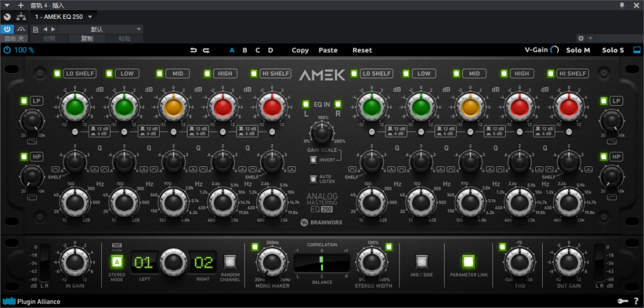Click the Random Channel button
Viewport: 644px width, 308px height.
point(230,261)
